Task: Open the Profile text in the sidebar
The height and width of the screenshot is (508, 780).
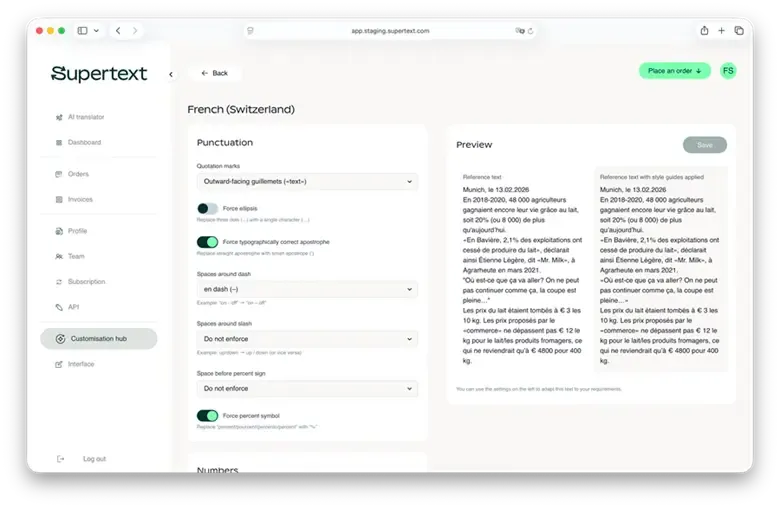Action: [78, 231]
